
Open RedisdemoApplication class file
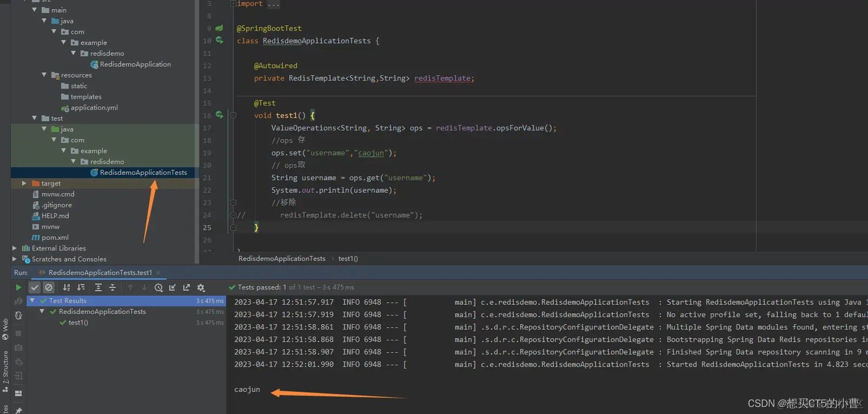coord(135,64)
